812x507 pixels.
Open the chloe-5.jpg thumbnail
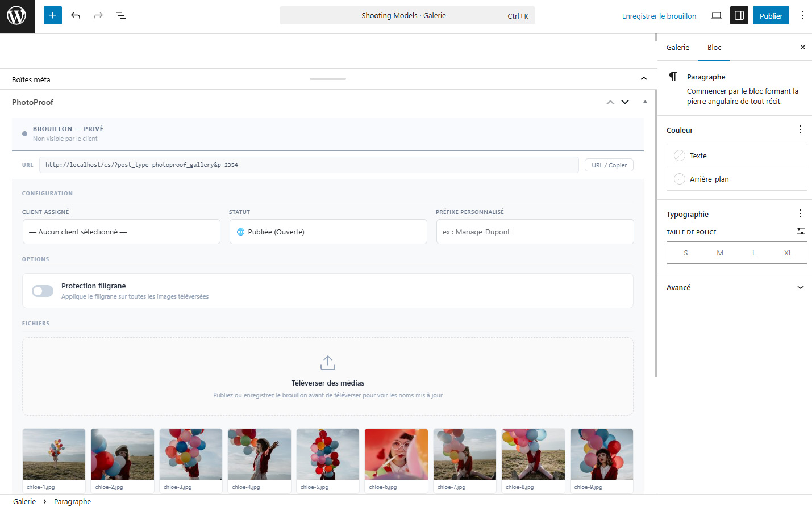[327, 454]
